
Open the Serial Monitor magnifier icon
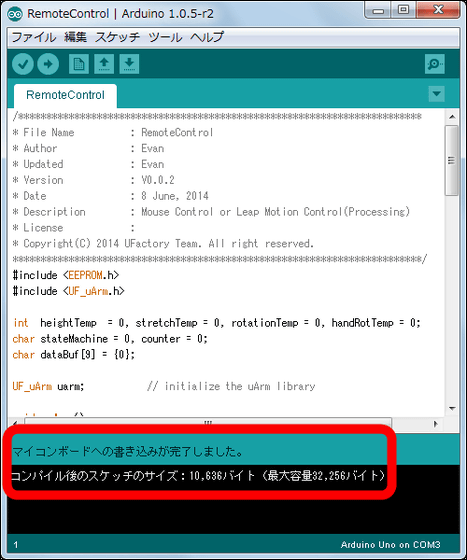(435, 64)
